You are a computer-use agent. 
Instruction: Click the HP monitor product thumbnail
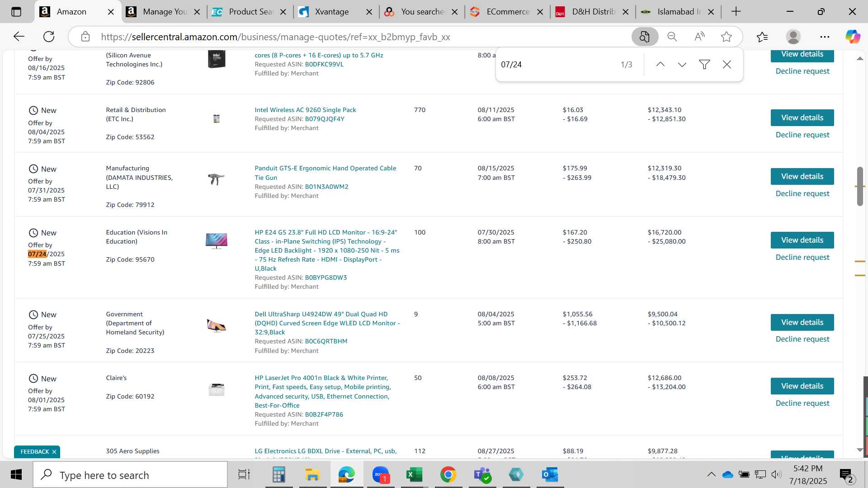tap(217, 241)
